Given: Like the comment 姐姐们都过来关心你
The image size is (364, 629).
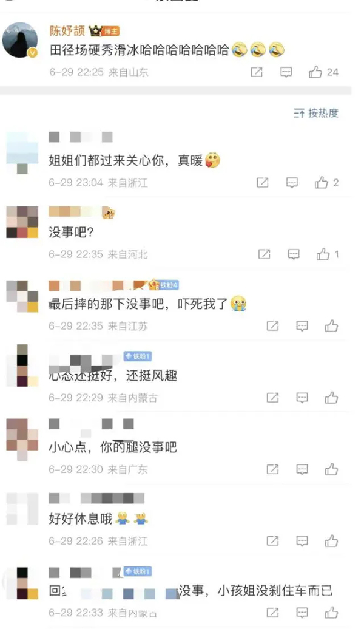Looking at the screenshot, I should (326, 183).
